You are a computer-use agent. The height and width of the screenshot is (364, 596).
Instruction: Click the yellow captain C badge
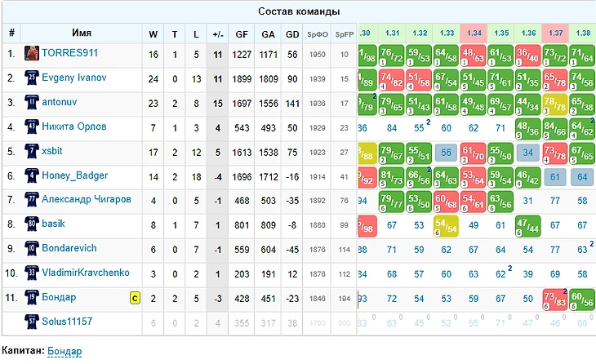(135, 298)
